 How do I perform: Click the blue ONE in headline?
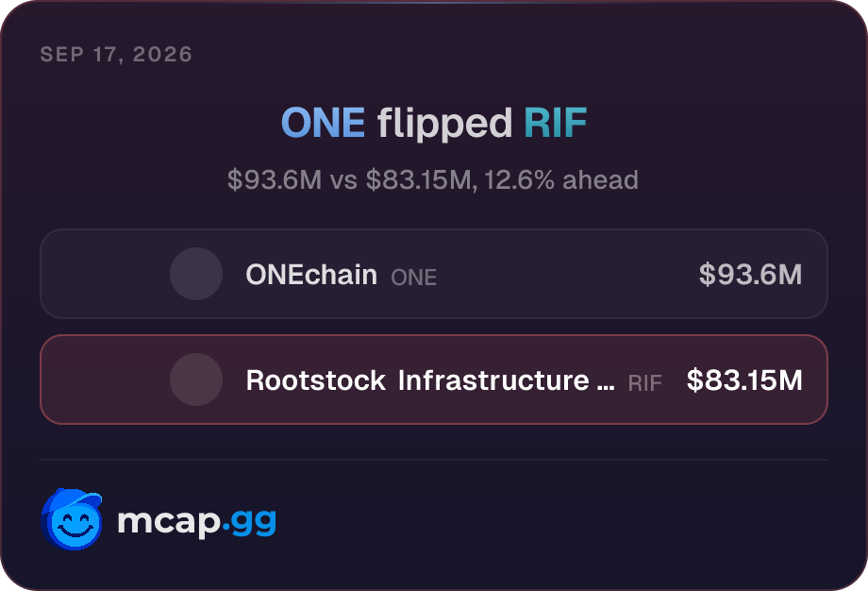[x=323, y=123]
